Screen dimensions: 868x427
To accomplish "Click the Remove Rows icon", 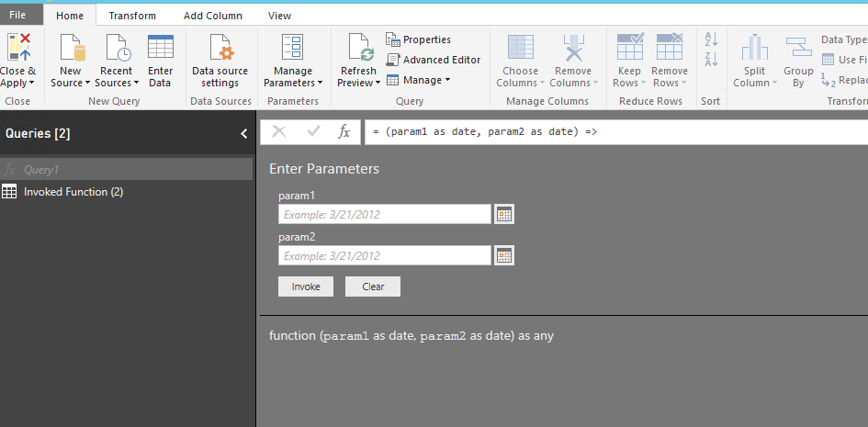I will pos(670,47).
